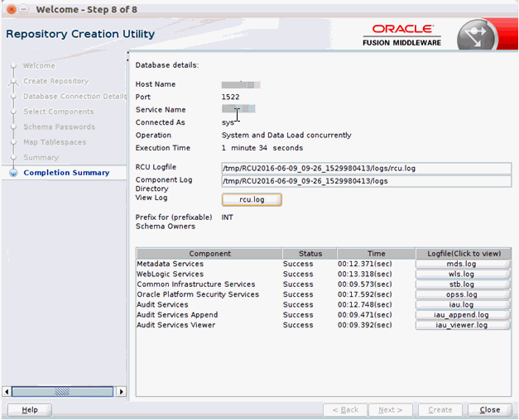Close the window with red title button
519x420 pixels.
pos(12,9)
